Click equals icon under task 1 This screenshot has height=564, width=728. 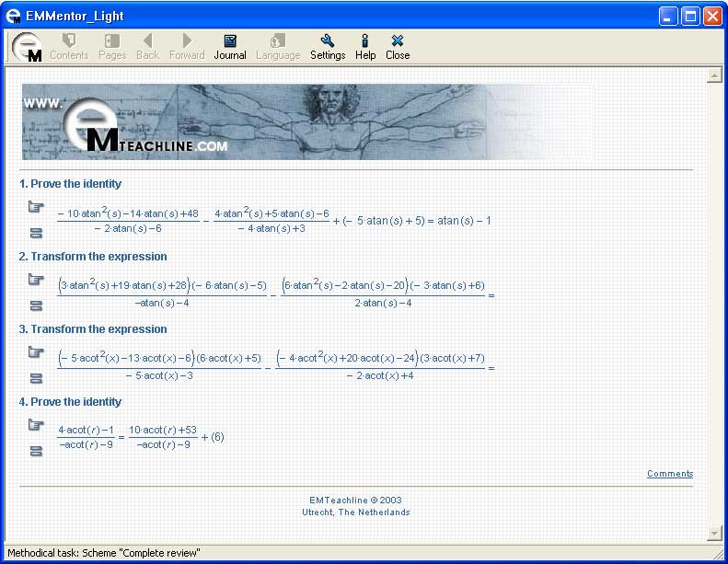click(x=36, y=234)
